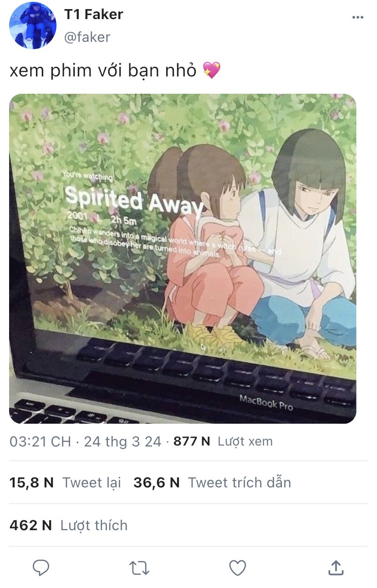
Task: Click the sparkling heart emoji in tweet
Action: [211, 71]
